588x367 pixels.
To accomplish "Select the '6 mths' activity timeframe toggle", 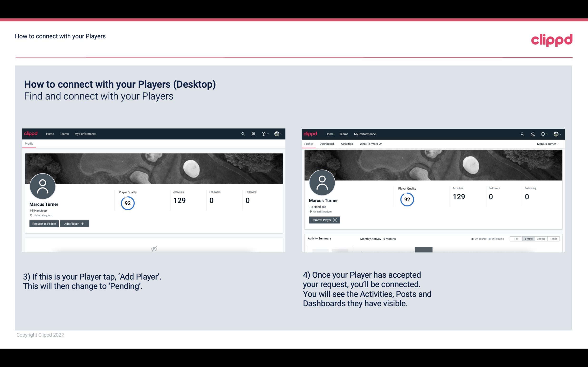I will [x=528, y=238].
